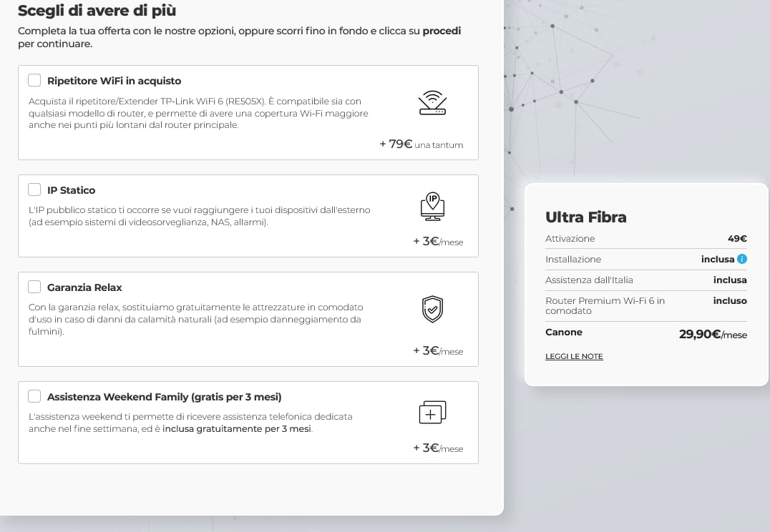Enable the IP Statico option checkbox
The image size is (770, 532).
pyautogui.click(x=34, y=189)
